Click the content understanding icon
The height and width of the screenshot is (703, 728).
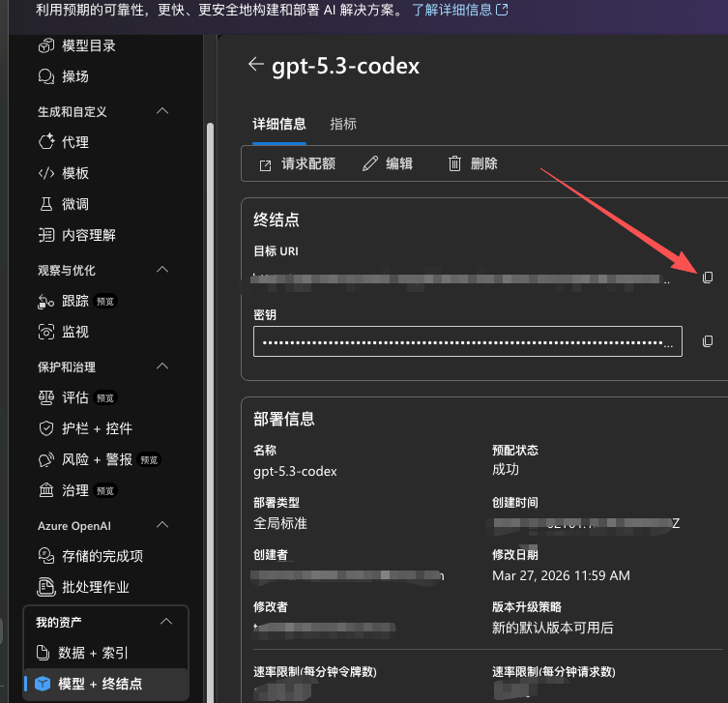46,235
